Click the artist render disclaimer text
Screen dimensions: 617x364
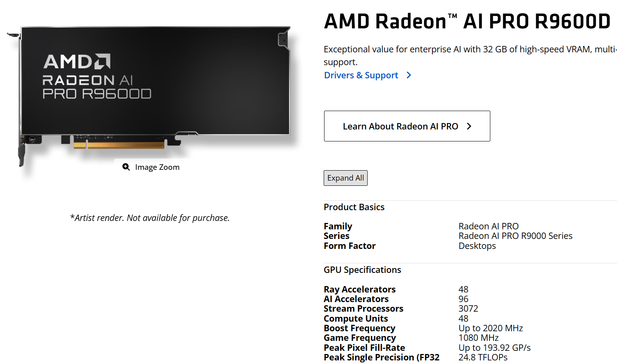pos(150,218)
